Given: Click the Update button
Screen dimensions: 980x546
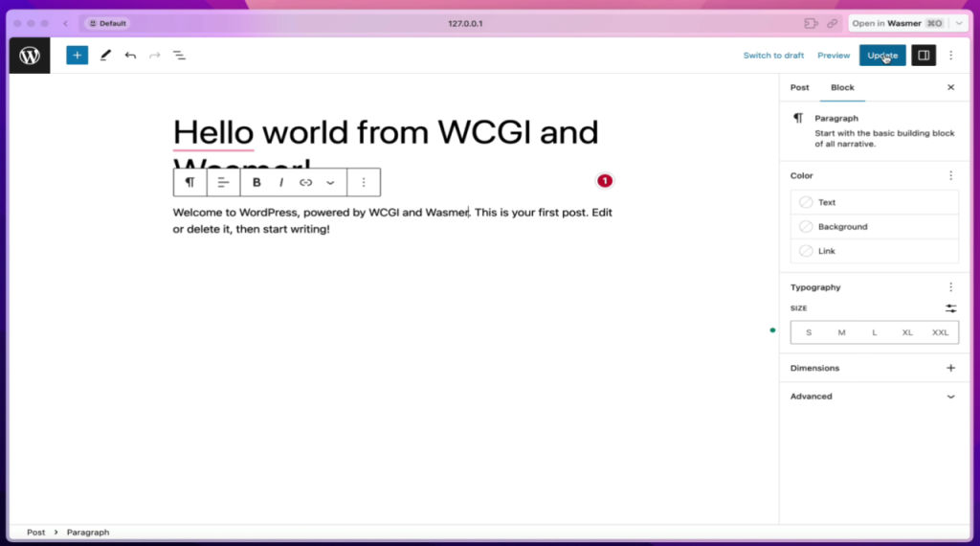Looking at the screenshot, I should pyautogui.click(x=881, y=56).
